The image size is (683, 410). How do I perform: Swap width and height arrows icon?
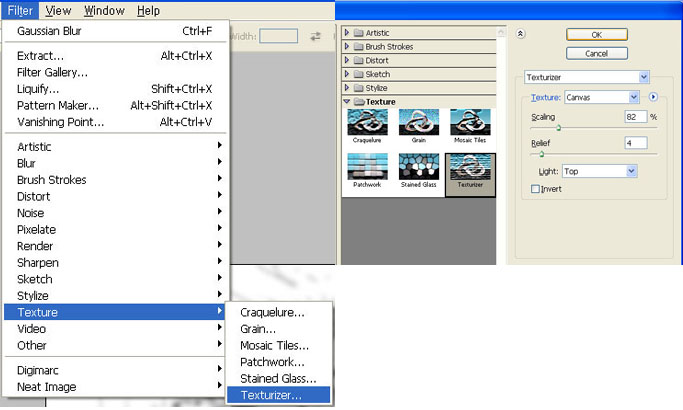(315, 36)
